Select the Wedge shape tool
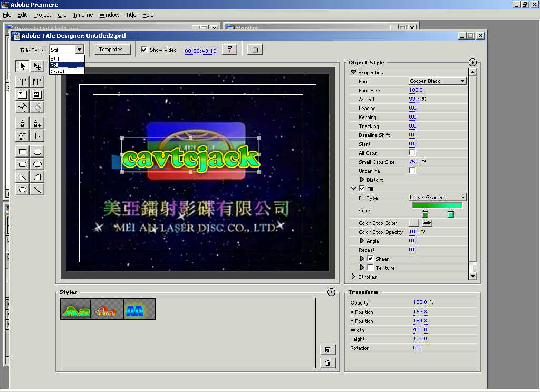 point(22,177)
